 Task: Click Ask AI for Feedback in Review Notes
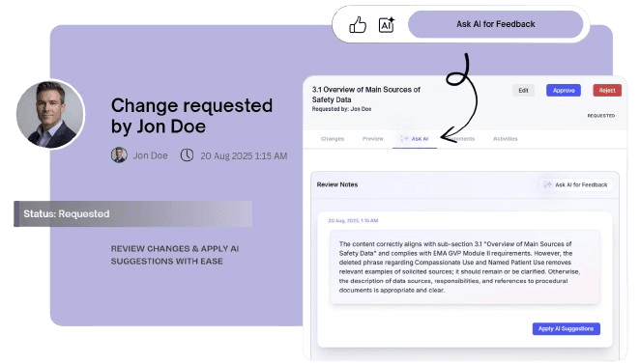click(575, 184)
